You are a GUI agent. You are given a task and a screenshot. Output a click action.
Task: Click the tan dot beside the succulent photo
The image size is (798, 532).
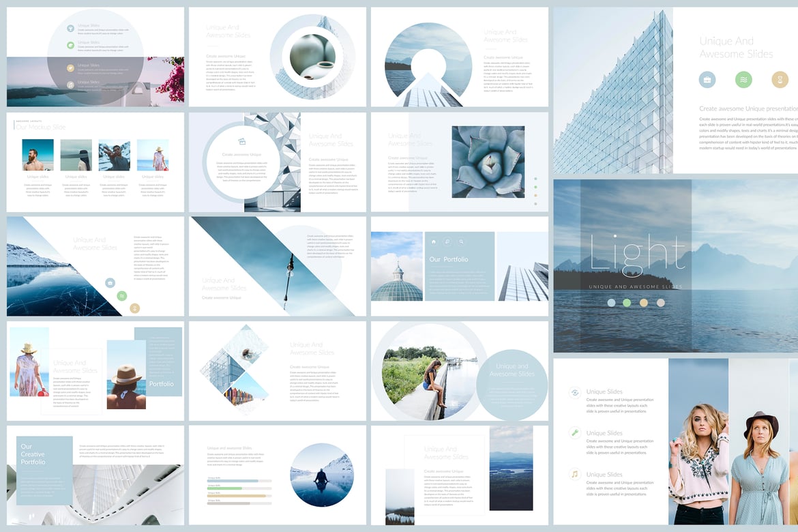coord(535,195)
